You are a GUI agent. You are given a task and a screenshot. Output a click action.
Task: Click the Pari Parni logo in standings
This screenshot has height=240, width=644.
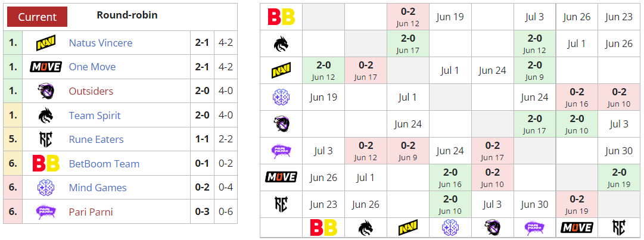point(46,212)
